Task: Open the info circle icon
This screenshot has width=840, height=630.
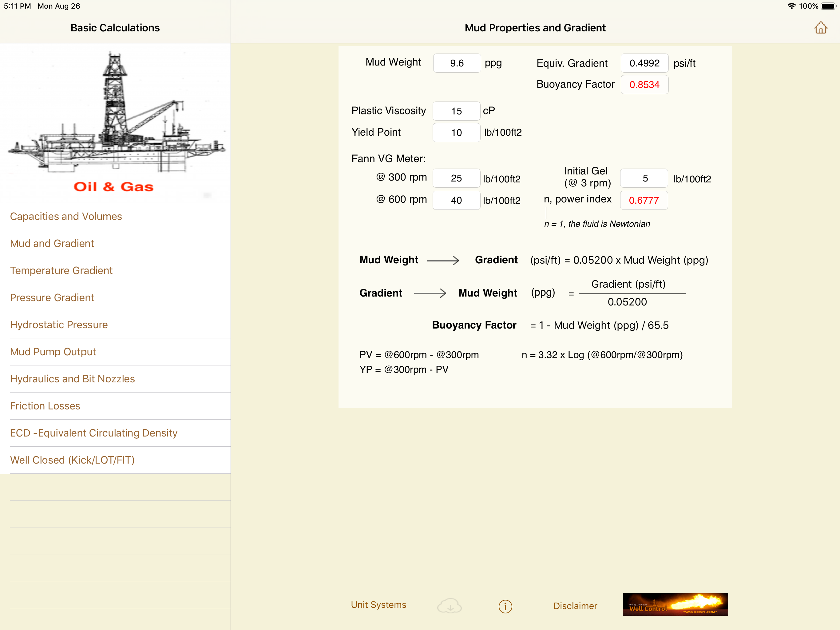Action: [x=505, y=606]
